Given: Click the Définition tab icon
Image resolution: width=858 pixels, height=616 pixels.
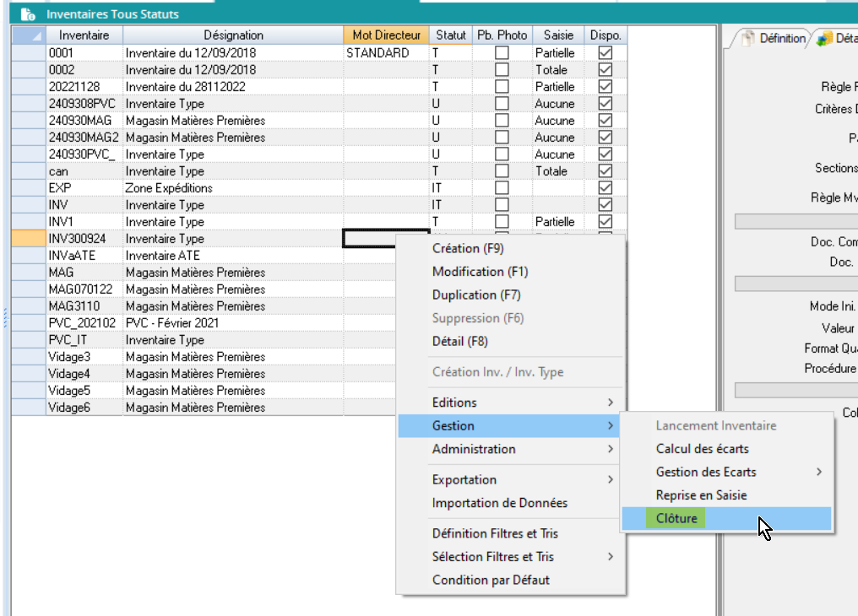Looking at the screenshot, I should pyautogui.click(x=747, y=39).
